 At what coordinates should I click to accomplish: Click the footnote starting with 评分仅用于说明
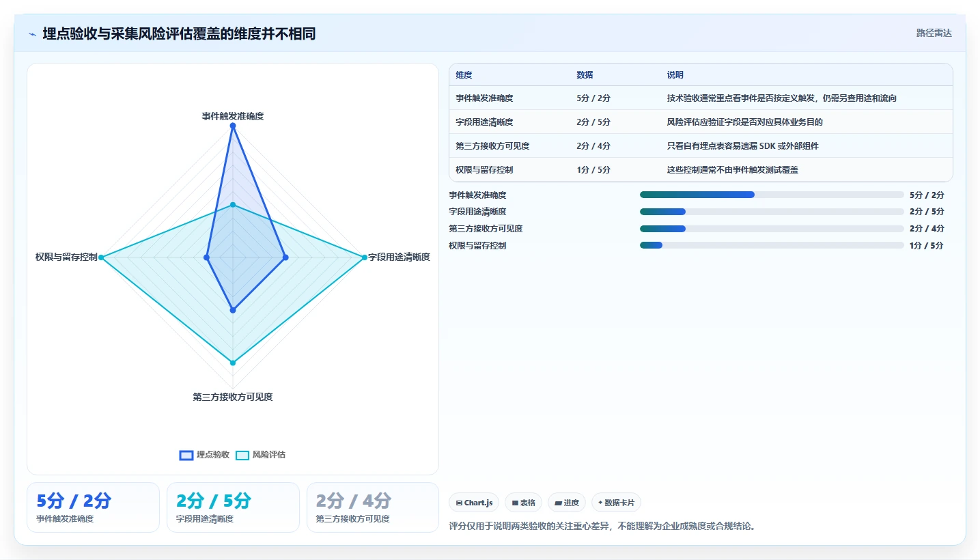603,527
